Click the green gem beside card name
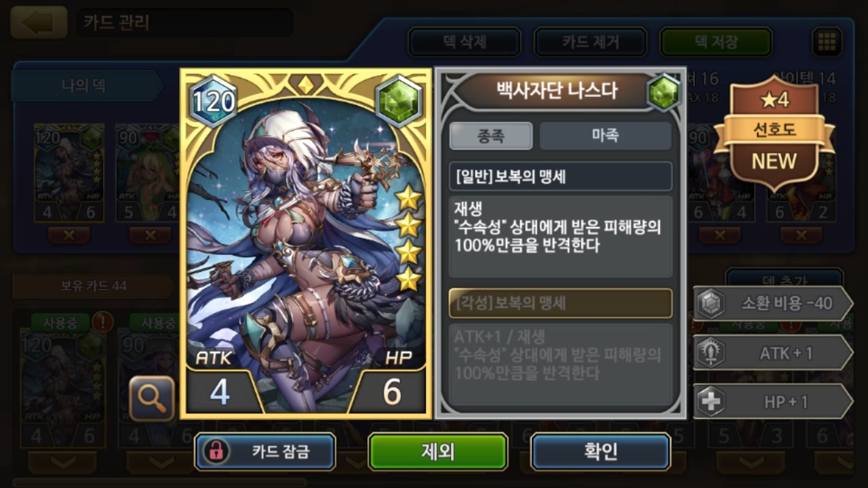 click(663, 92)
